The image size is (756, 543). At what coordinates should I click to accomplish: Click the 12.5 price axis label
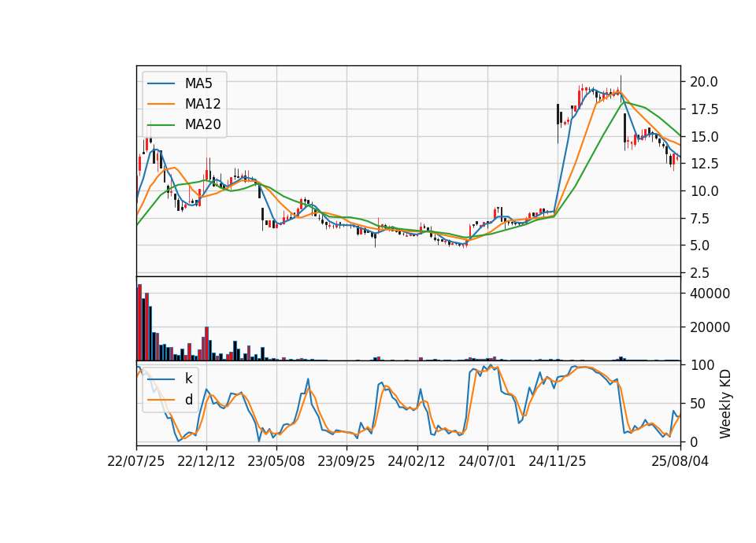click(x=704, y=164)
